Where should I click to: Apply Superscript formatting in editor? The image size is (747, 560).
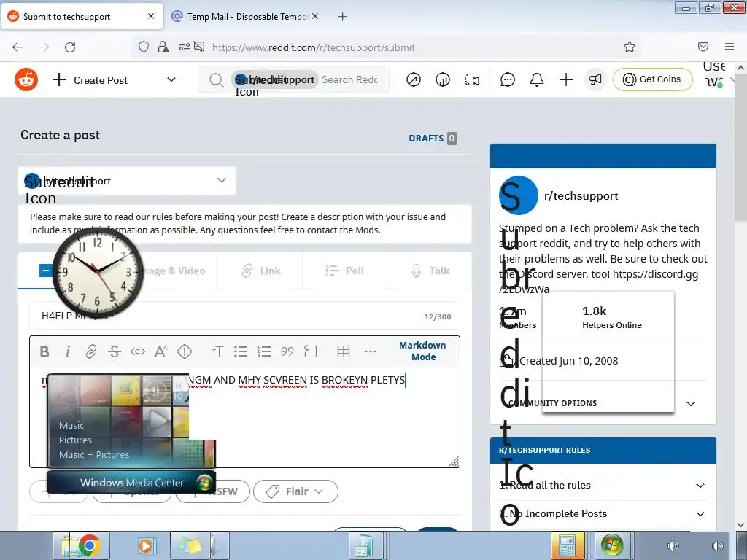[160, 351]
